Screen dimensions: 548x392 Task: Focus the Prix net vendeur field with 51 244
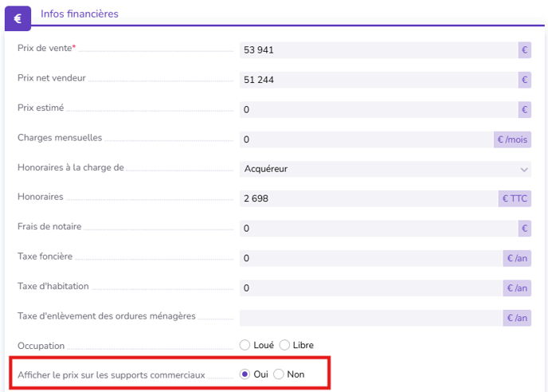tap(378, 80)
